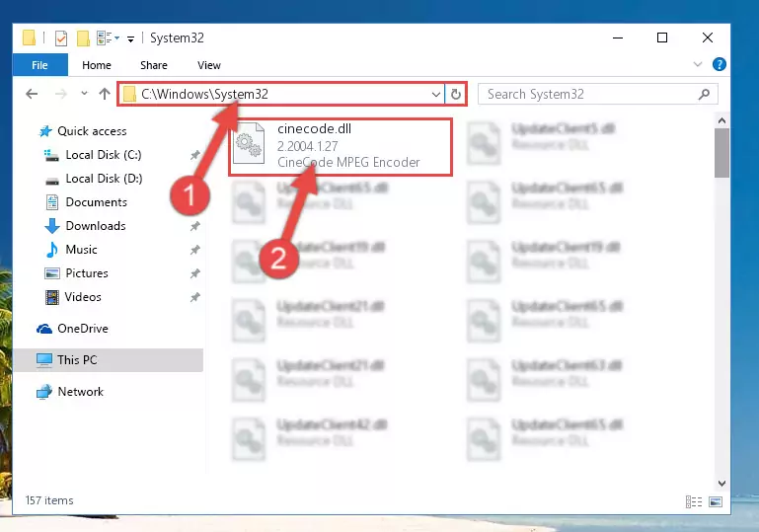This screenshot has height=532, width=759.
Task: Open the File menu
Action: [x=39, y=65]
